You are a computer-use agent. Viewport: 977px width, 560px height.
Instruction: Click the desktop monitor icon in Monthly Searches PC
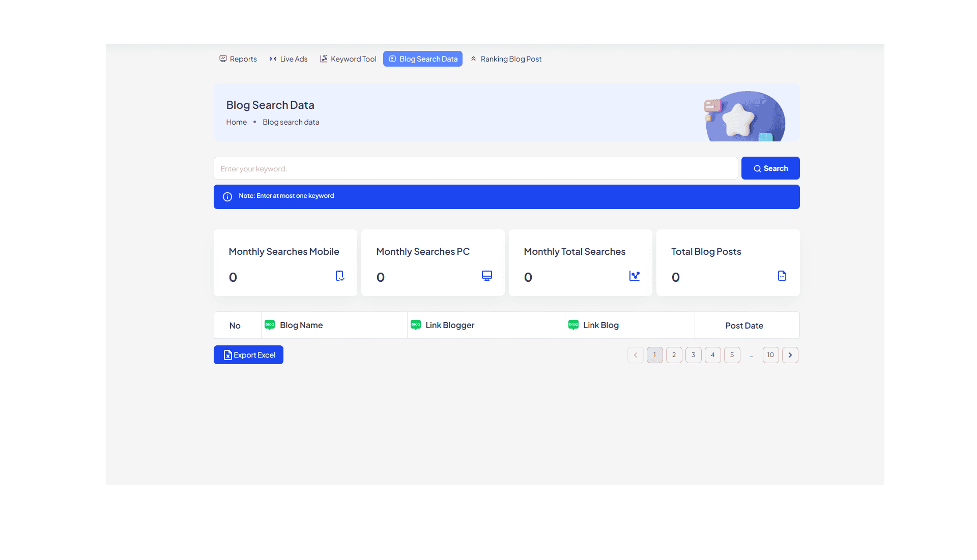click(487, 276)
